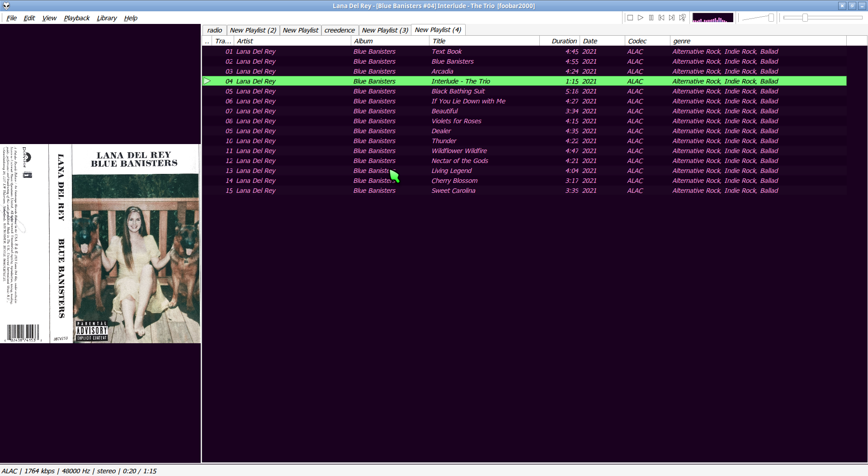This screenshot has width=868, height=476.
Task: Select the track Cherry Blossom
Action: click(x=524, y=181)
